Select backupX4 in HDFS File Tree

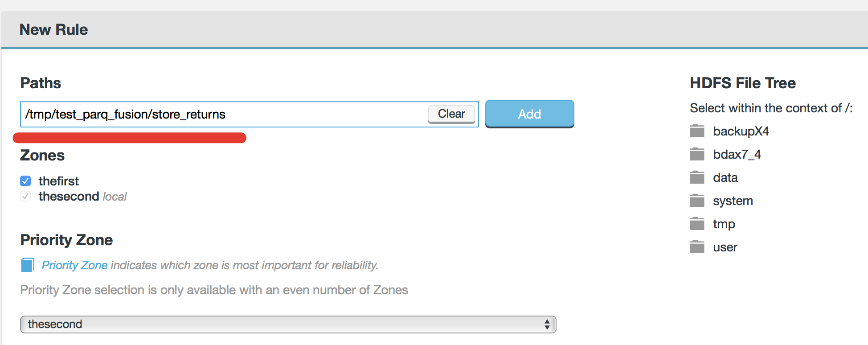pyautogui.click(x=741, y=131)
